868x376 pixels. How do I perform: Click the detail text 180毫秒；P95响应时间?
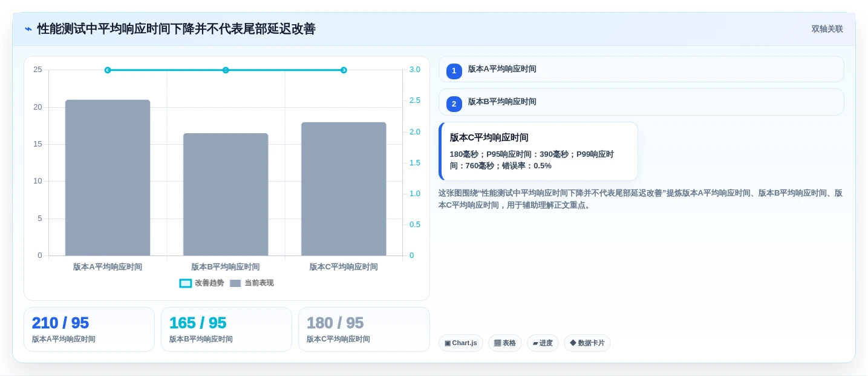(532, 160)
